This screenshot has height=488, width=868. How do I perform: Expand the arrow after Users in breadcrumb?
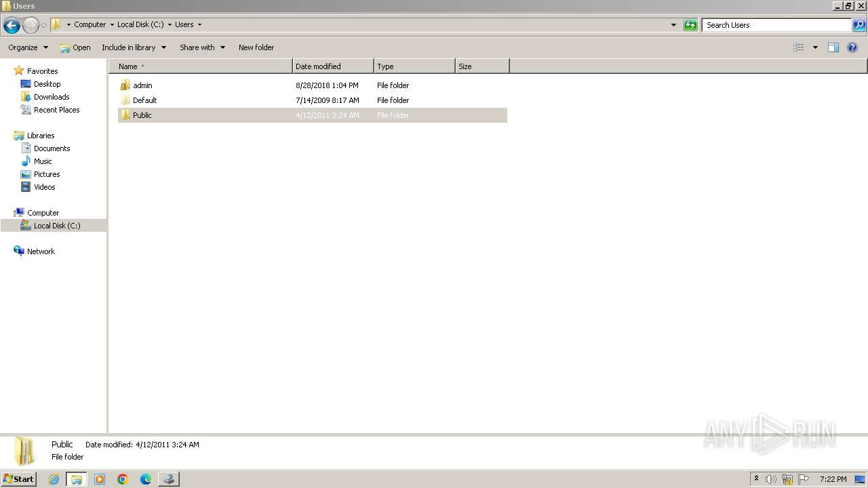(x=199, y=24)
